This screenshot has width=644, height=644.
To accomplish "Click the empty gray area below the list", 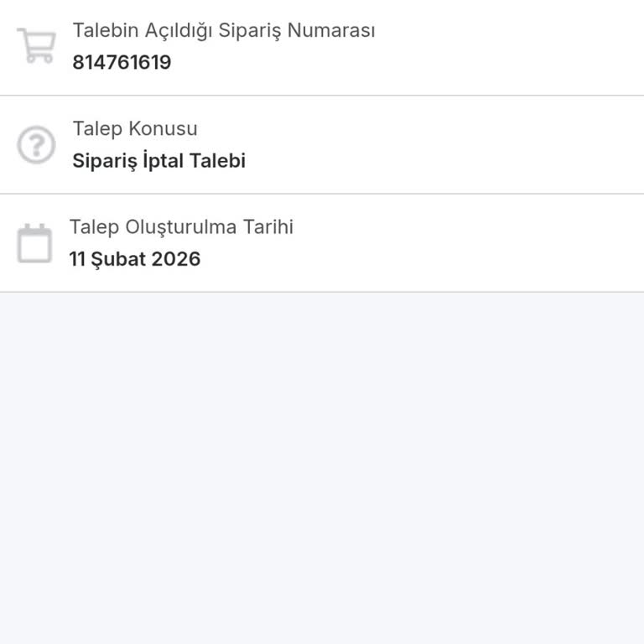I will pos(322,468).
